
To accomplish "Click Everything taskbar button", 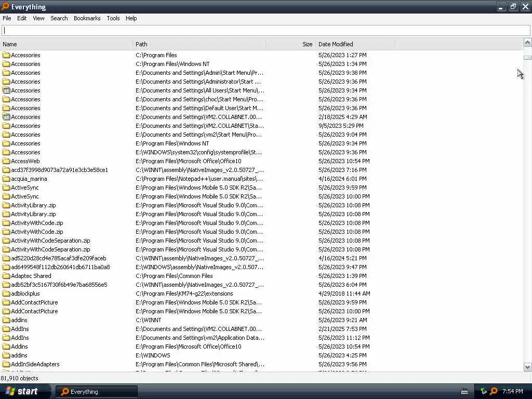I will pyautogui.click(x=96, y=392).
